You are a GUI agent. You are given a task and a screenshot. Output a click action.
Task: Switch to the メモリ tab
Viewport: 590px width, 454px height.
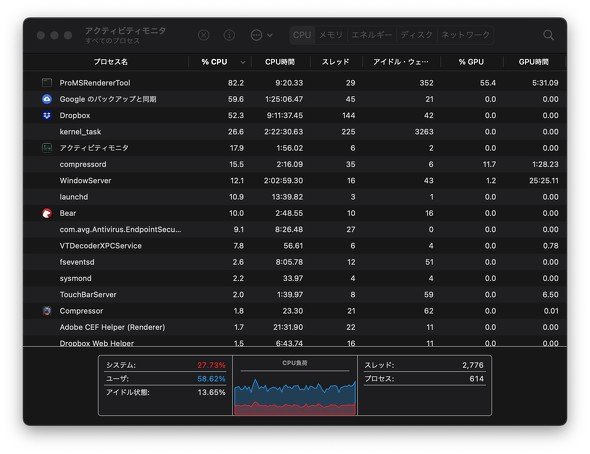pyautogui.click(x=331, y=35)
